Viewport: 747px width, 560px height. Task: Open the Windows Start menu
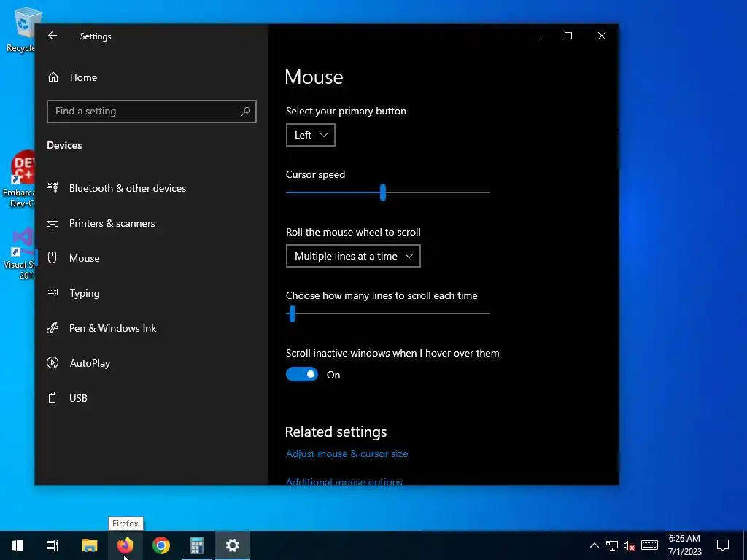coord(18,545)
